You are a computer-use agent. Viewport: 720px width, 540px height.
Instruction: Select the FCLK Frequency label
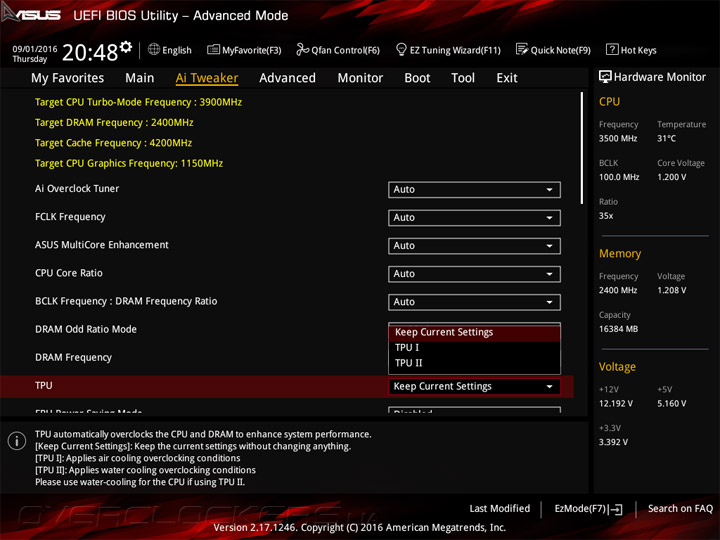tap(70, 217)
